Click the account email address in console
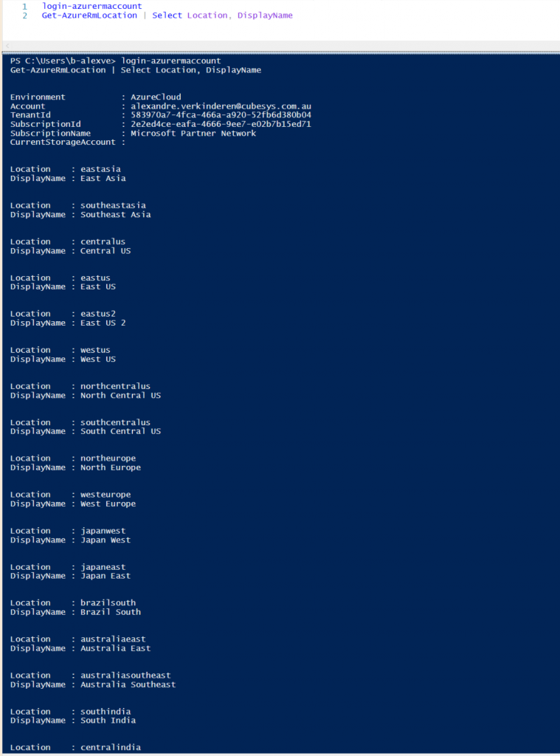 [x=221, y=106]
